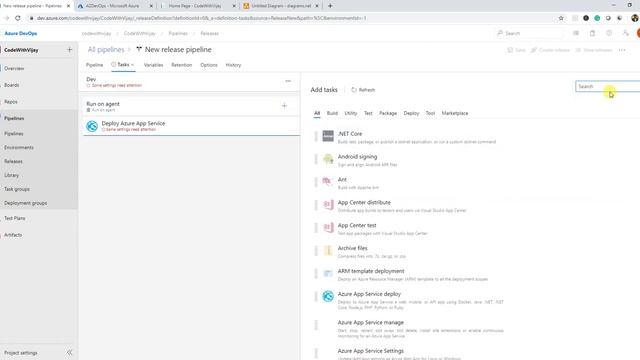Switch to the Pipeline tab

94,65
